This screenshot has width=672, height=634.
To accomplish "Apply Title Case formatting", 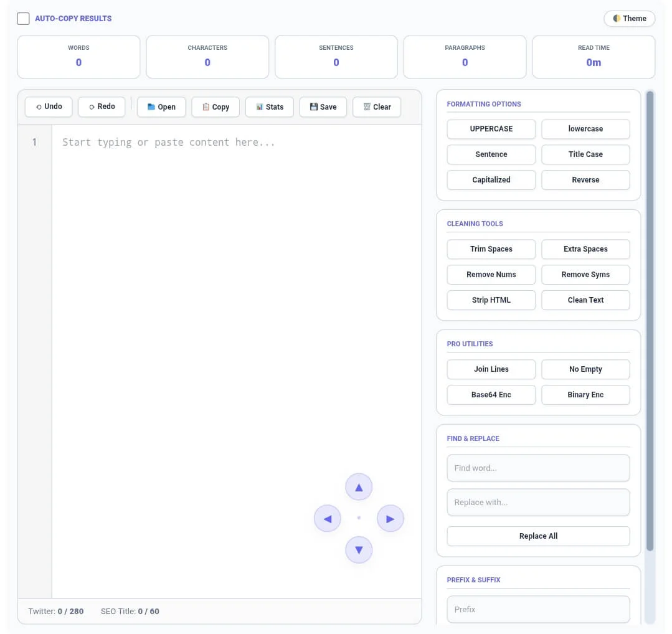I will point(585,154).
